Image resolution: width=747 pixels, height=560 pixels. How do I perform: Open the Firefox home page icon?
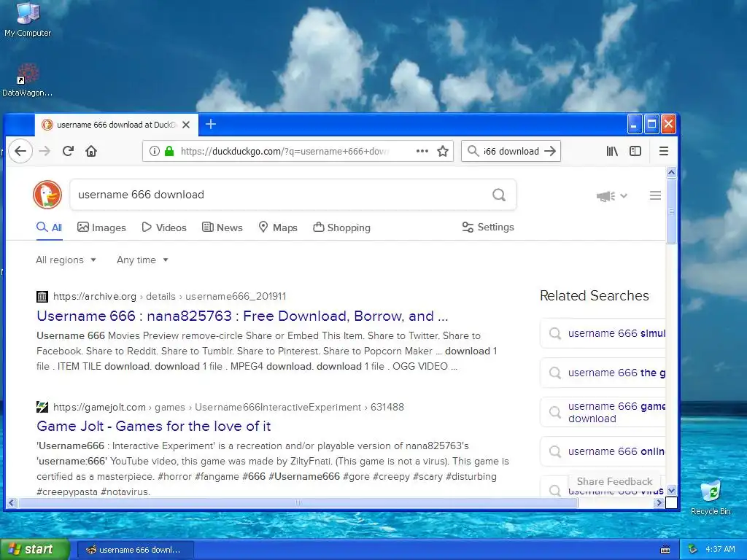tap(91, 152)
